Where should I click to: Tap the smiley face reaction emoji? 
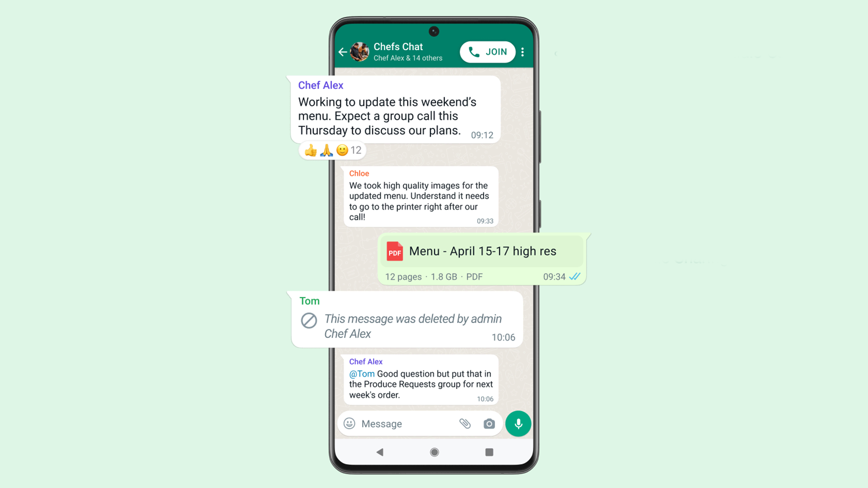pos(340,150)
